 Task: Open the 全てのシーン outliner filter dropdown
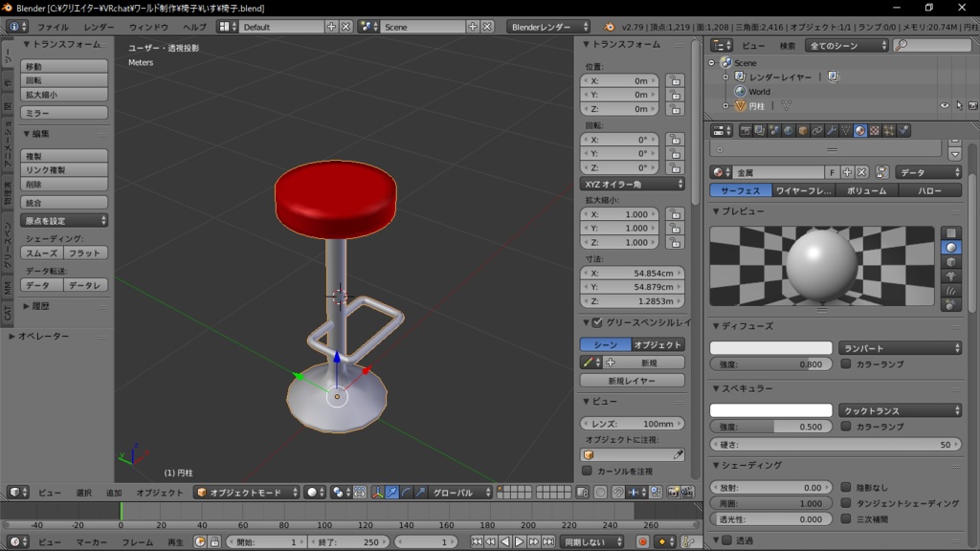point(847,46)
